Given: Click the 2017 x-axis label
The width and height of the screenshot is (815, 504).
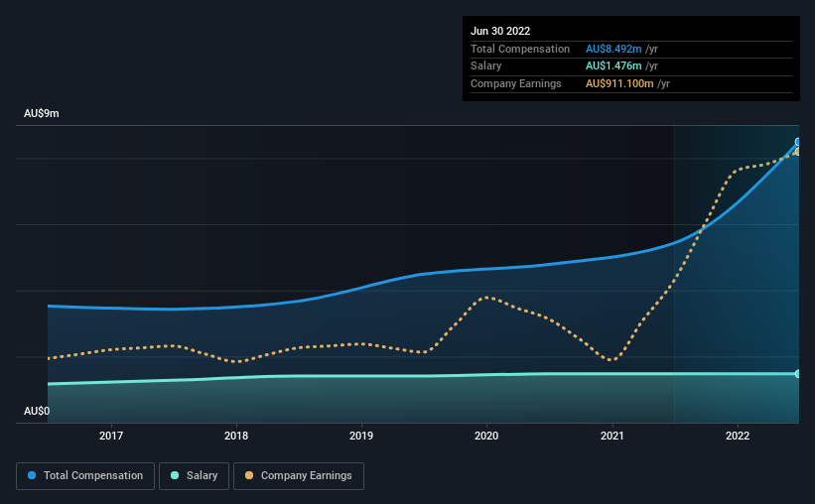Looking at the screenshot, I should click(111, 436).
